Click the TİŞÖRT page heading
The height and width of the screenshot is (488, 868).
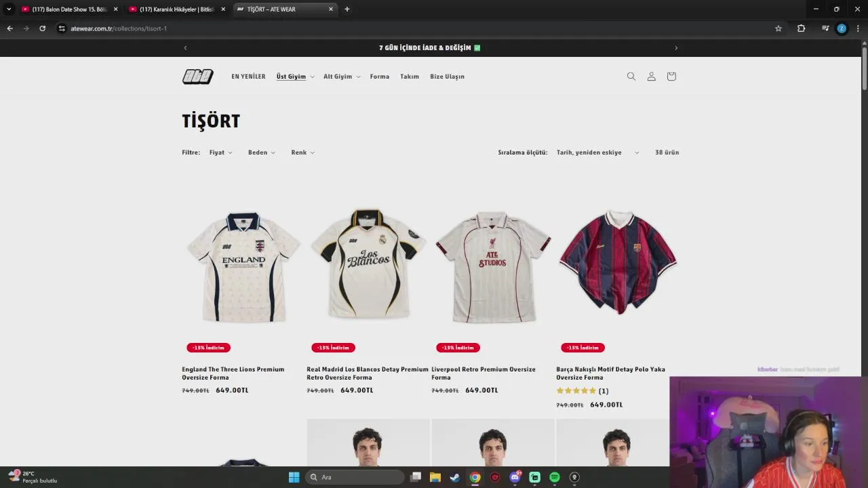[x=211, y=121]
